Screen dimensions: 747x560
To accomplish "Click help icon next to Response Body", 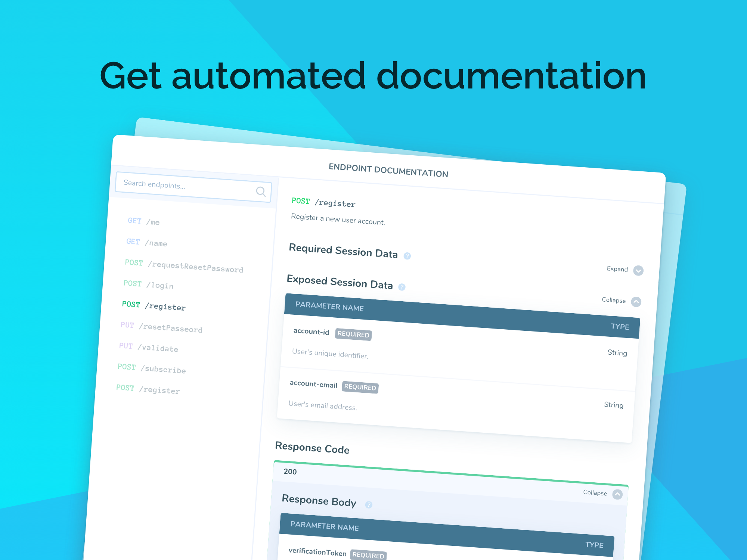I will click(369, 505).
